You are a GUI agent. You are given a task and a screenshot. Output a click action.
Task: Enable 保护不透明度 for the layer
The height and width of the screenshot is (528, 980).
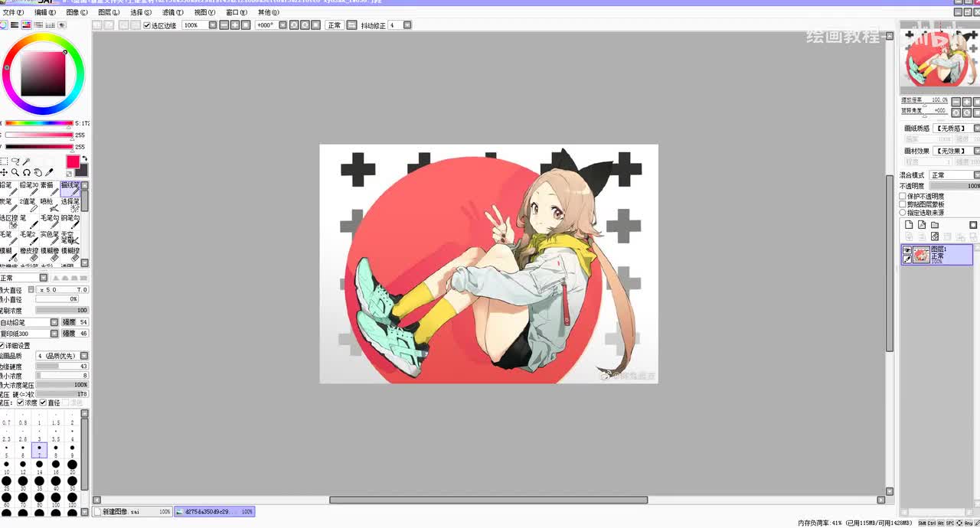pos(903,196)
